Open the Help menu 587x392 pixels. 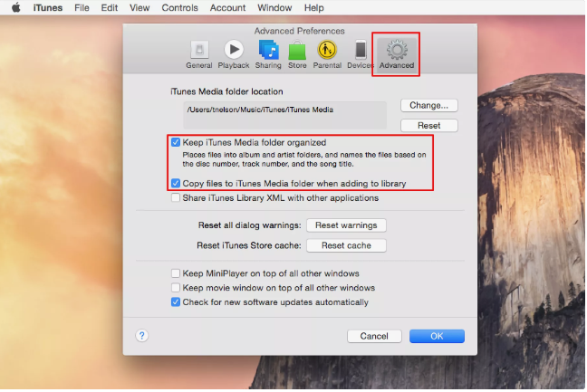[313, 7]
